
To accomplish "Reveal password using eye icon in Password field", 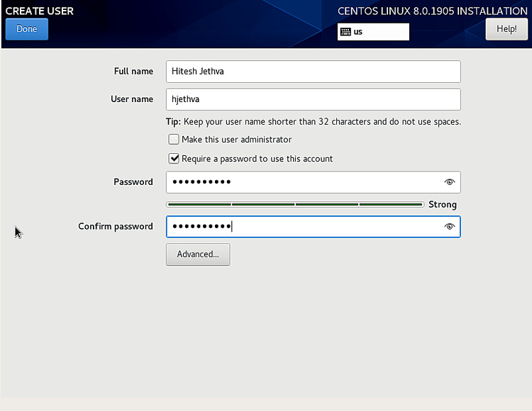I will pos(449,182).
